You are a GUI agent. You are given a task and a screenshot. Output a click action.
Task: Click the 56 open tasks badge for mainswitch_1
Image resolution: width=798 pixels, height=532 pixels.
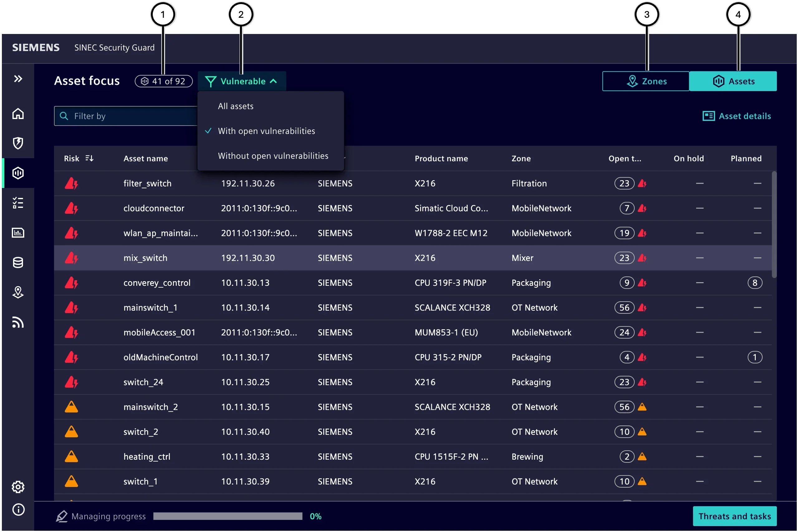click(624, 308)
